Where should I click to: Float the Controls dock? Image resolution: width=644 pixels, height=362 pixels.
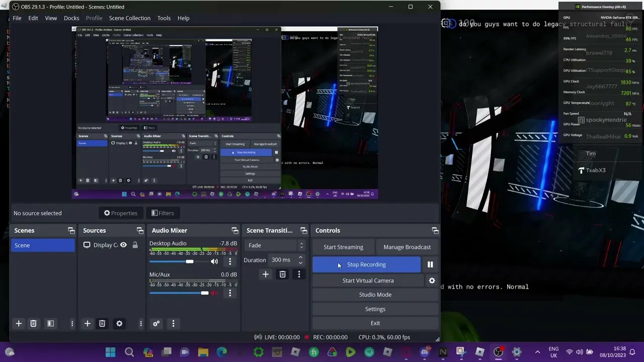point(435,230)
